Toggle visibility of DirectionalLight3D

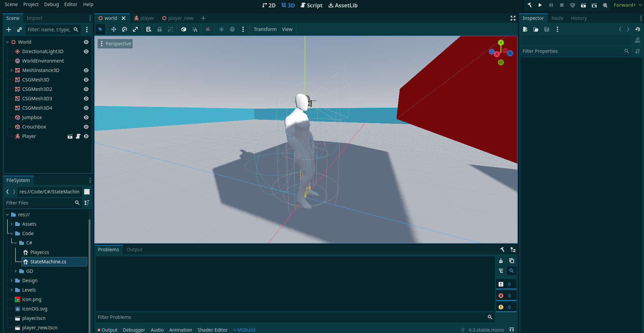click(86, 51)
